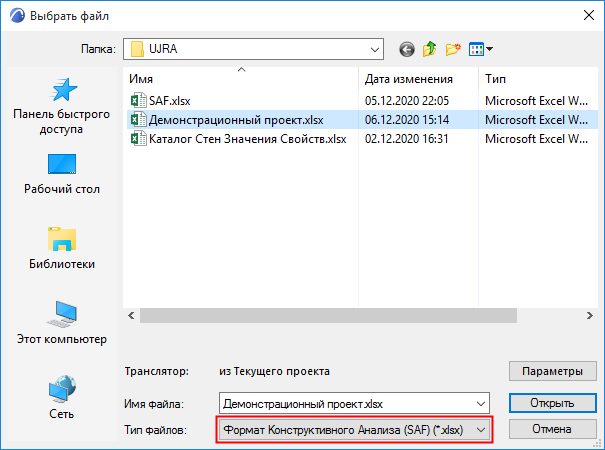Cancel the dialog with Отмена

[x=545, y=429]
